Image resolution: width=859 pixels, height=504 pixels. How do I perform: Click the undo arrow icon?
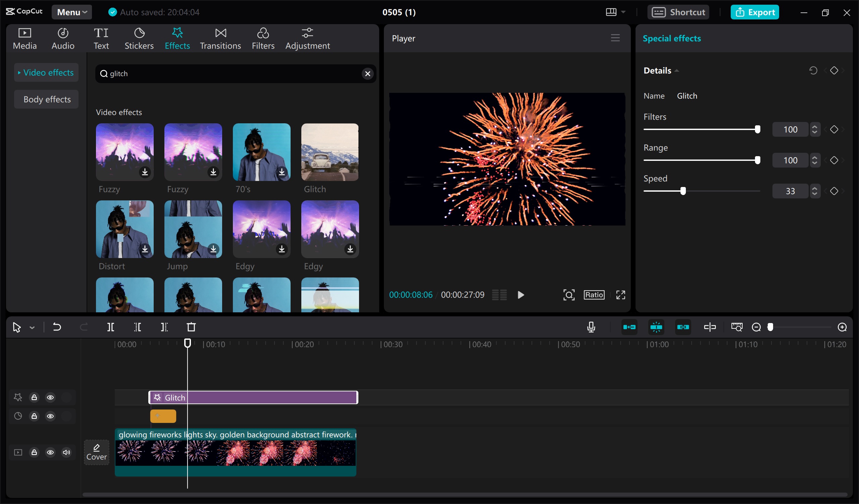point(57,327)
